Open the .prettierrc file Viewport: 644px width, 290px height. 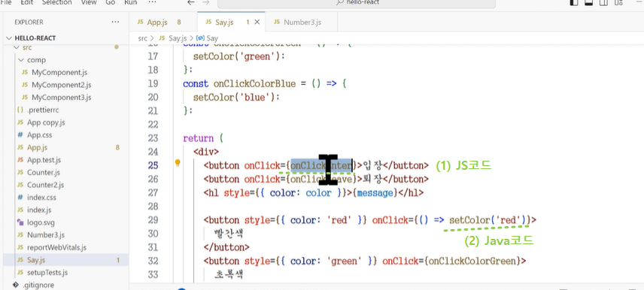point(43,110)
